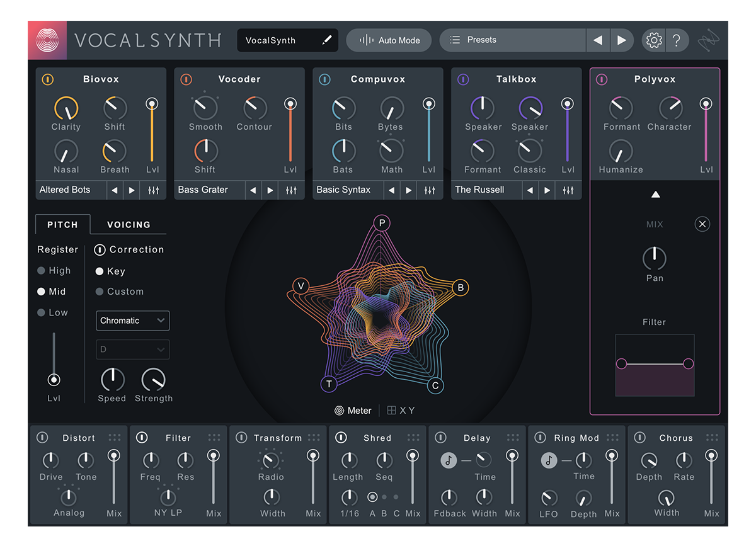Image resolution: width=756 pixels, height=546 pixels.
Task: Click the Biovox Clarity knob
Action: tap(66, 108)
